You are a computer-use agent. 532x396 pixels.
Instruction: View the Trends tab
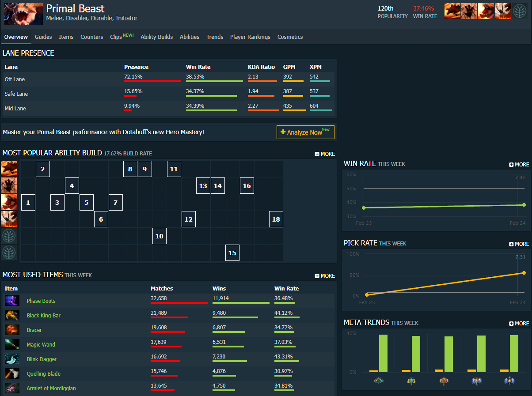215,37
